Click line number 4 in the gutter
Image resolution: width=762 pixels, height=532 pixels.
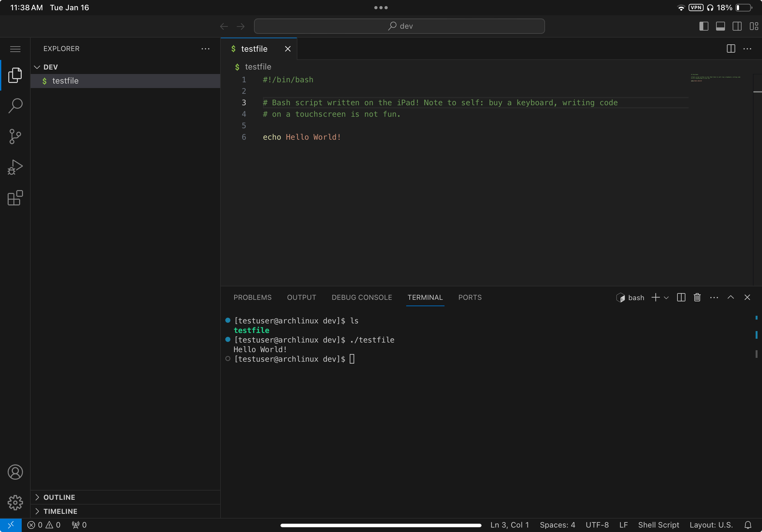point(244,114)
